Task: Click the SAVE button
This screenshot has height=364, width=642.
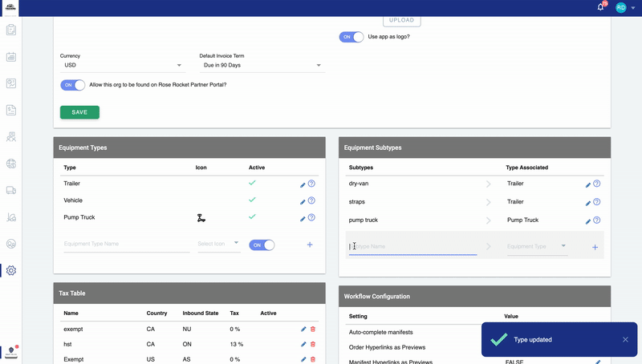Action: (x=79, y=112)
